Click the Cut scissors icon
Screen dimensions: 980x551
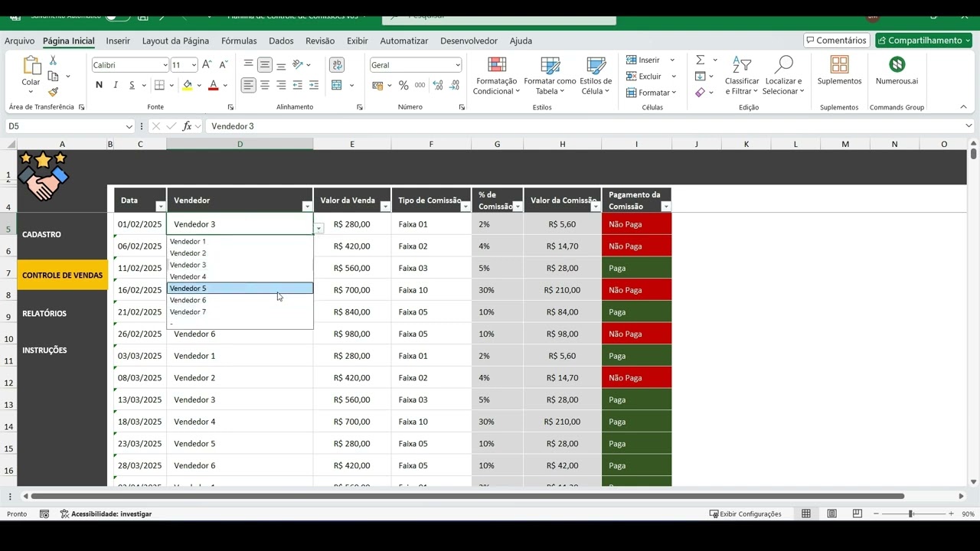[x=53, y=60]
